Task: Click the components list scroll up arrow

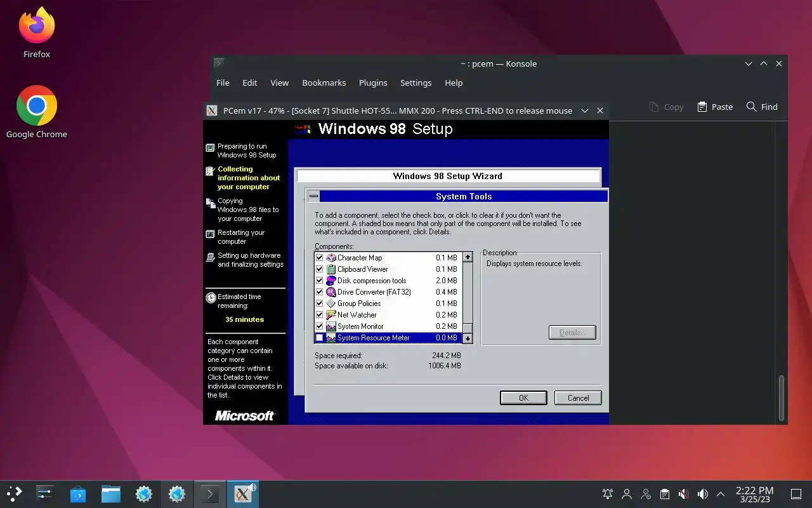Action: 468,257
